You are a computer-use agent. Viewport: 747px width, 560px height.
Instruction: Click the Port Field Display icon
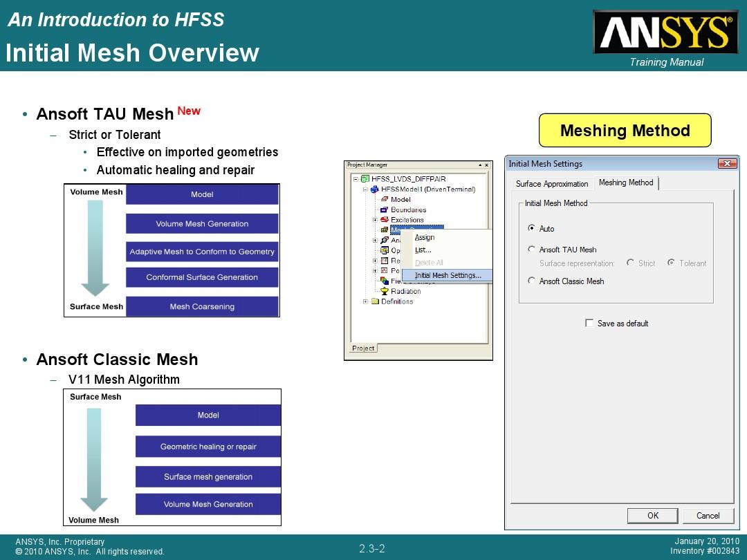(385, 270)
